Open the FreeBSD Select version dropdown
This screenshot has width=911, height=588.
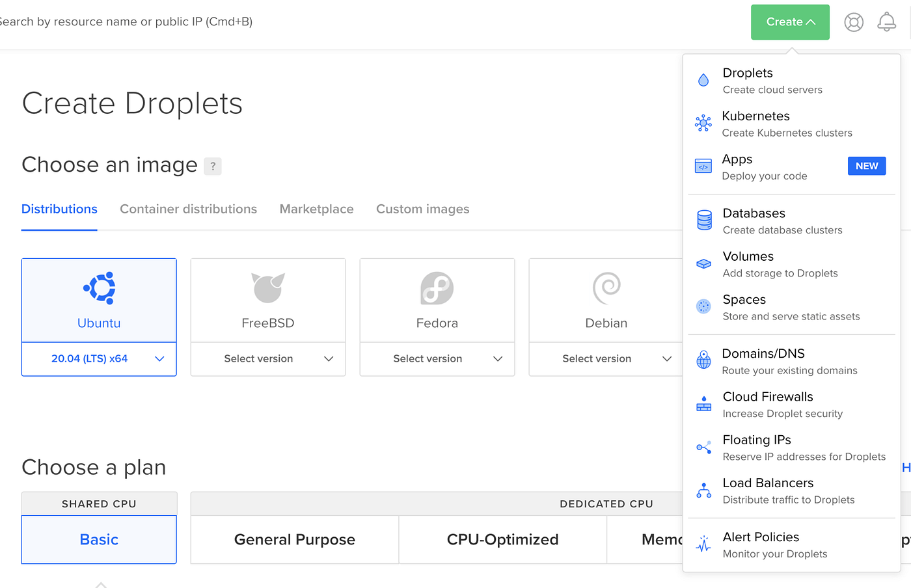pyautogui.click(x=268, y=359)
